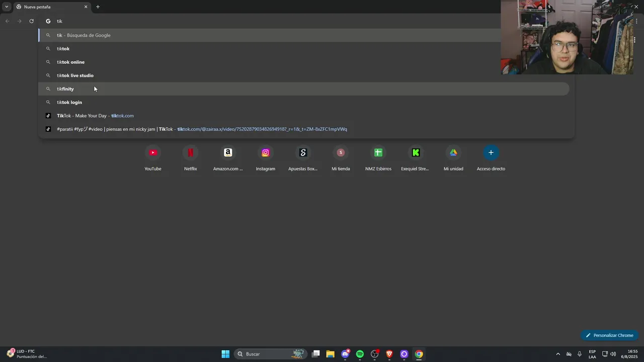Open the Chrome three-dot menu
Viewport: 644px width, 362px height.
pos(636,21)
